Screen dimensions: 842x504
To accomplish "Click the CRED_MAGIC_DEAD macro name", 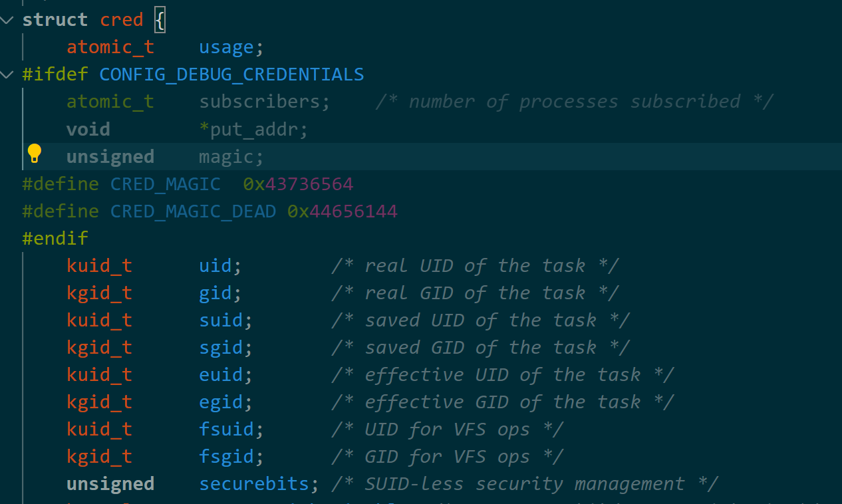I will click(193, 211).
